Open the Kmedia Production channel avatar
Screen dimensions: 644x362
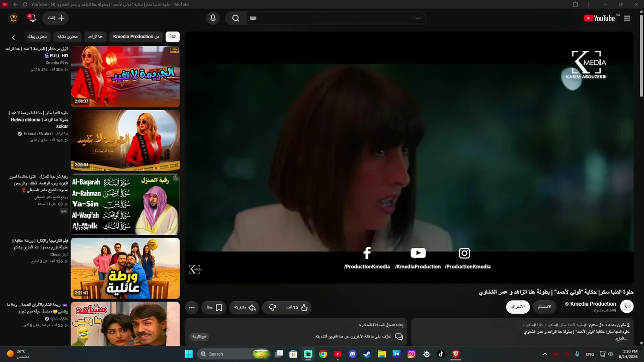pos(627,307)
